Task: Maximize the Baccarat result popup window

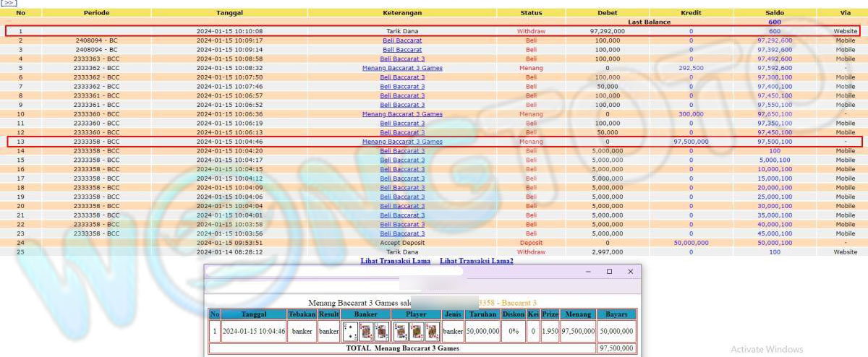Action: pos(609,272)
